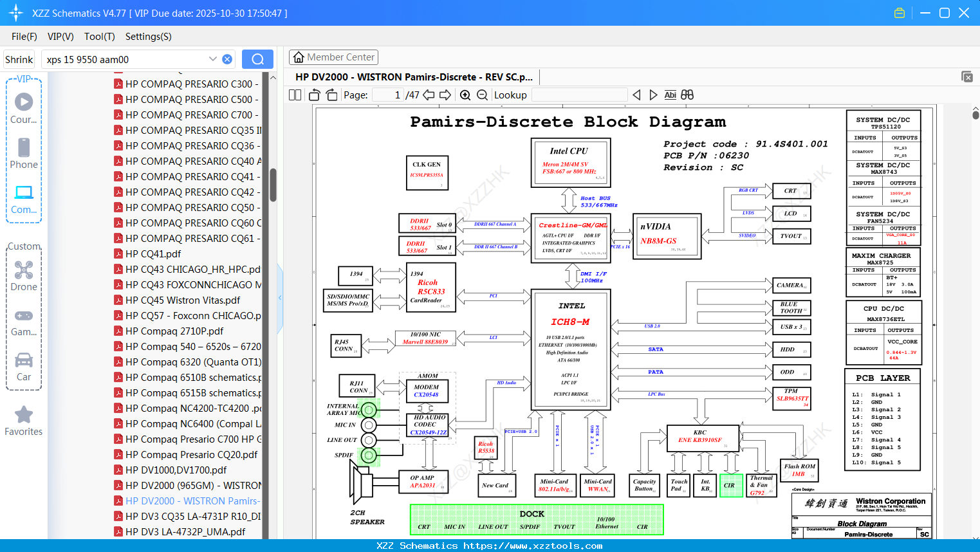Open HP COMPAQ PRESARIO CQ40 file

coord(187,161)
